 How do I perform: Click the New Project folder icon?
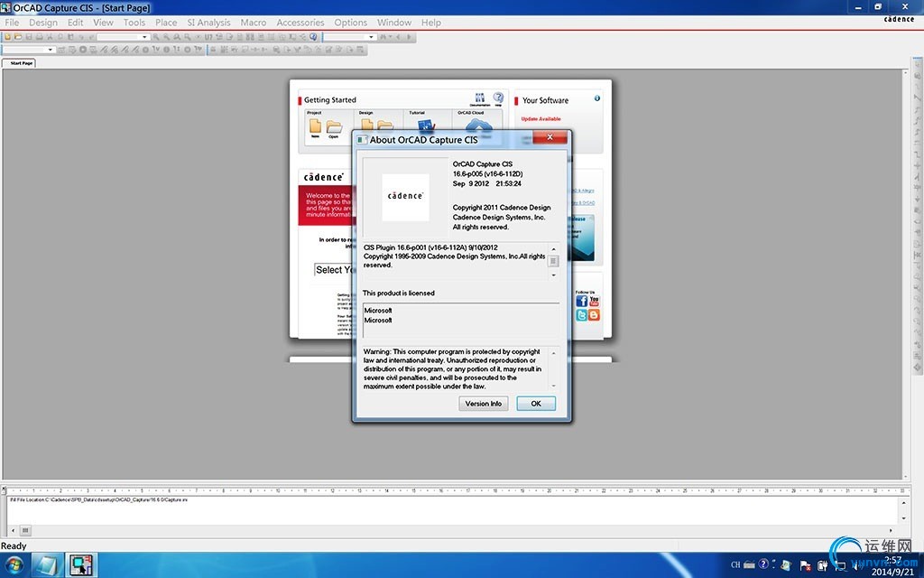pyautogui.click(x=315, y=126)
